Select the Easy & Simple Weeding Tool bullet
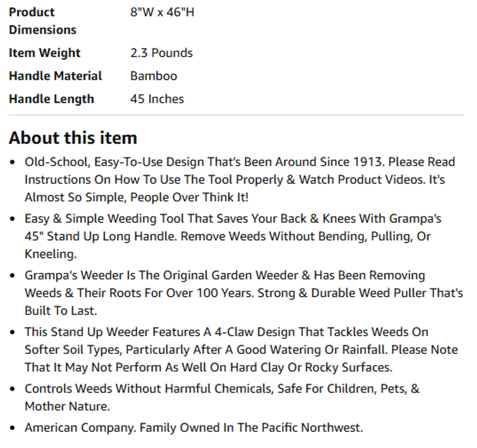477x448 pixels. pyautogui.click(x=233, y=237)
